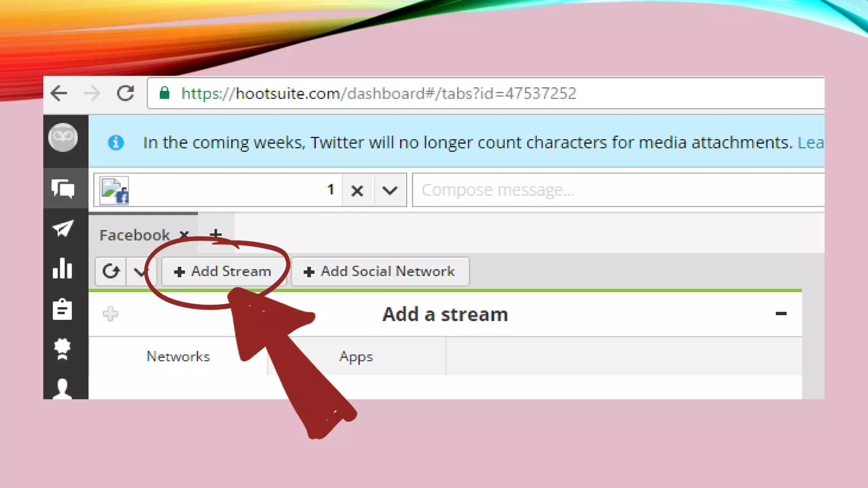Click the Add Stream button
This screenshot has height=488, width=868.
click(x=223, y=272)
